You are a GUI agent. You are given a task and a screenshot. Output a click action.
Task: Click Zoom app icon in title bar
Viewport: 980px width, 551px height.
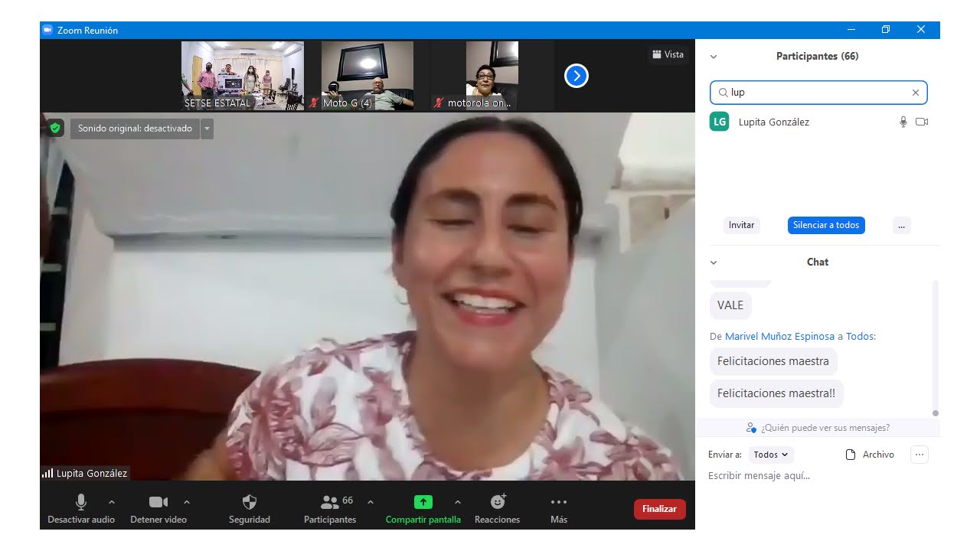47,30
